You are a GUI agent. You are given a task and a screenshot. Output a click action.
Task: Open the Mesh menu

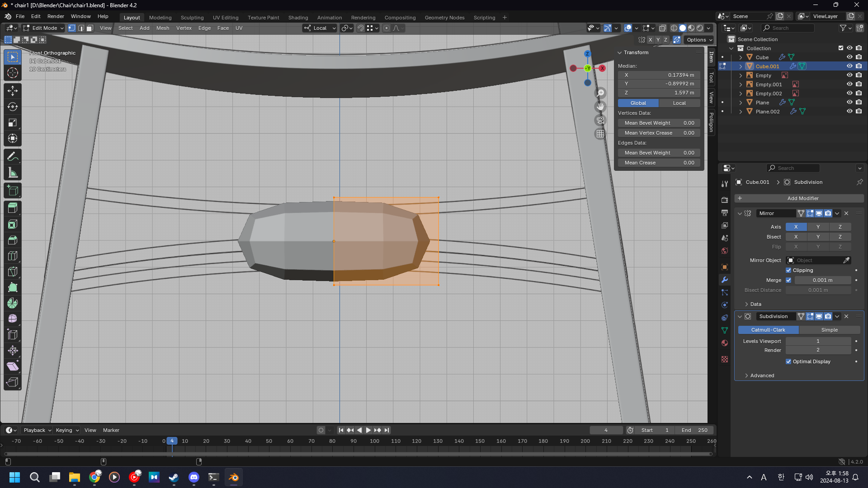click(162, 28)
